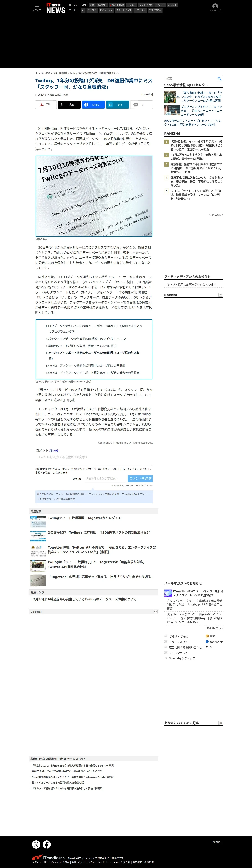Click the mail magazine thumbnail icon

pyautogui.click(x=168, y=593)
